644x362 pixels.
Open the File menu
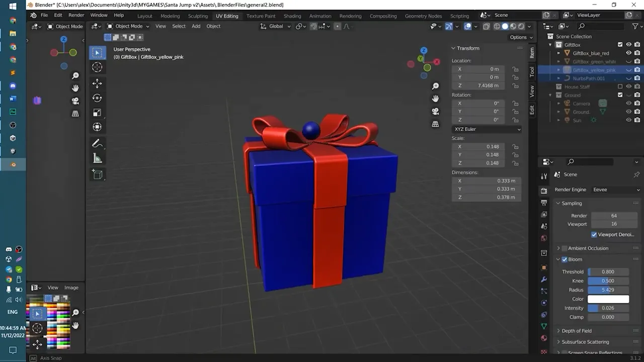44,15
